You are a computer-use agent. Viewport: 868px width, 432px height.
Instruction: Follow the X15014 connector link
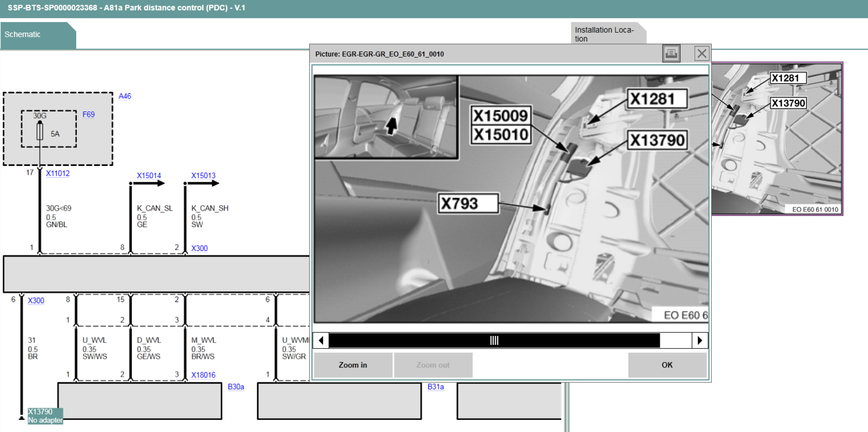point(149,175)
